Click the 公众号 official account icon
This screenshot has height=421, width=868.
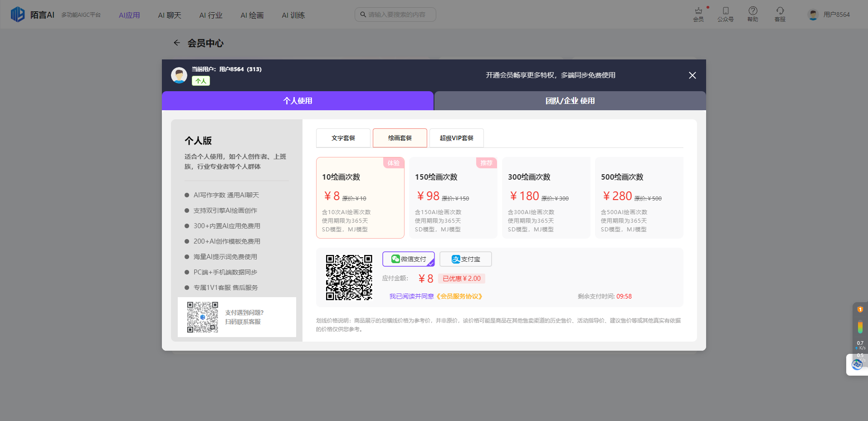click(726, 14)
